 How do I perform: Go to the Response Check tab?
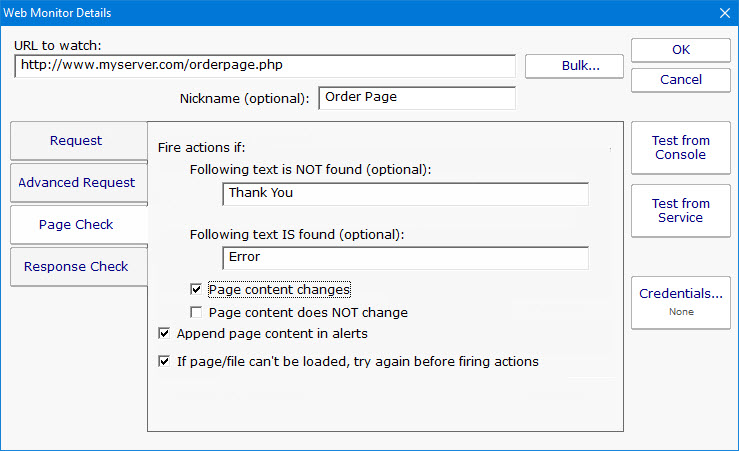coord(76,267)
